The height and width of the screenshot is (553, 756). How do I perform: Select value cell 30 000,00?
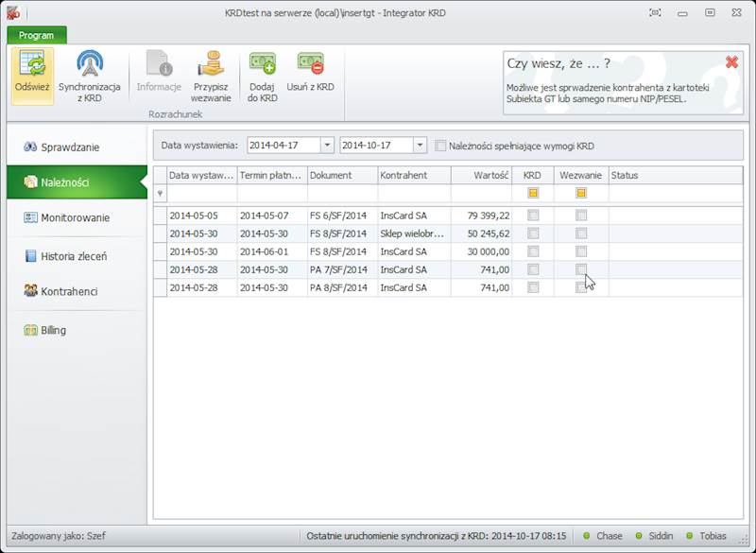click(x=482, y=251)
